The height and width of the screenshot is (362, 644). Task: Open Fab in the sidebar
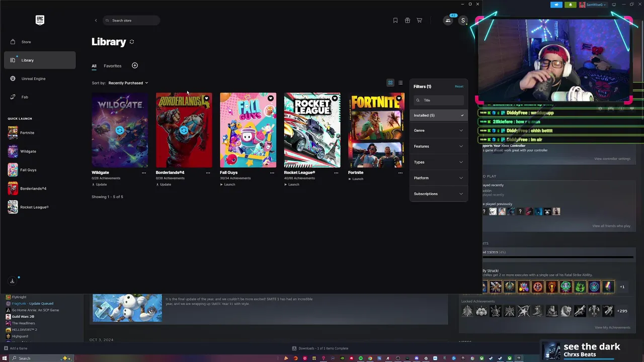pos(40,97)
